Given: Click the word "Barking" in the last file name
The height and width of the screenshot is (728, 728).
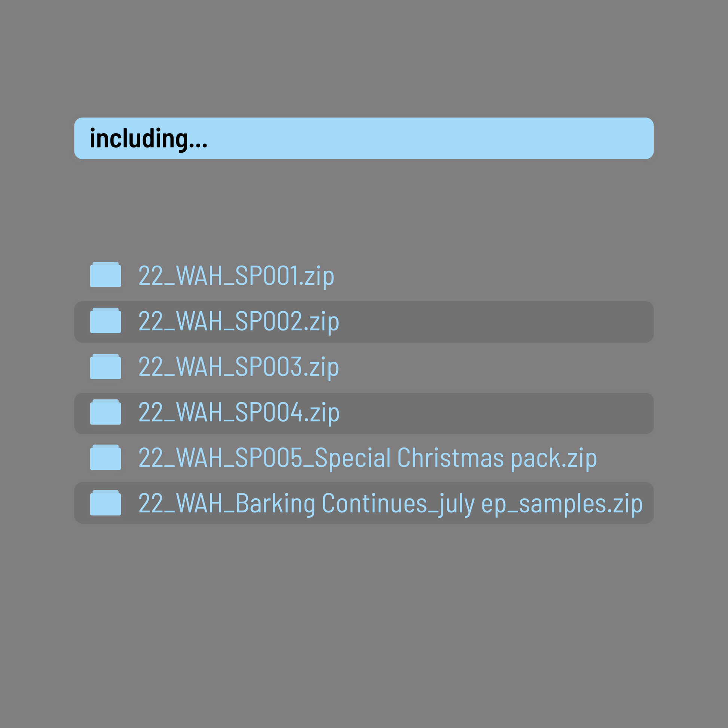Looking at the screenshot, I should (x=275, y=504).
